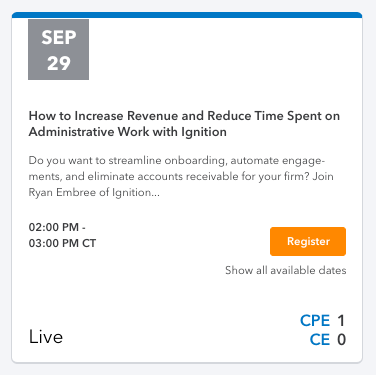Click the CPE credit count of 1
The width and height of the screenshot is (376, 375).
(341, 321)
